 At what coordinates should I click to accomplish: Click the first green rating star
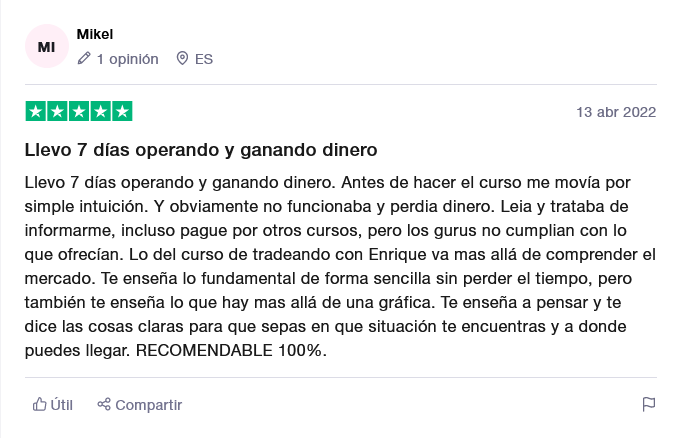pos(36,111)
